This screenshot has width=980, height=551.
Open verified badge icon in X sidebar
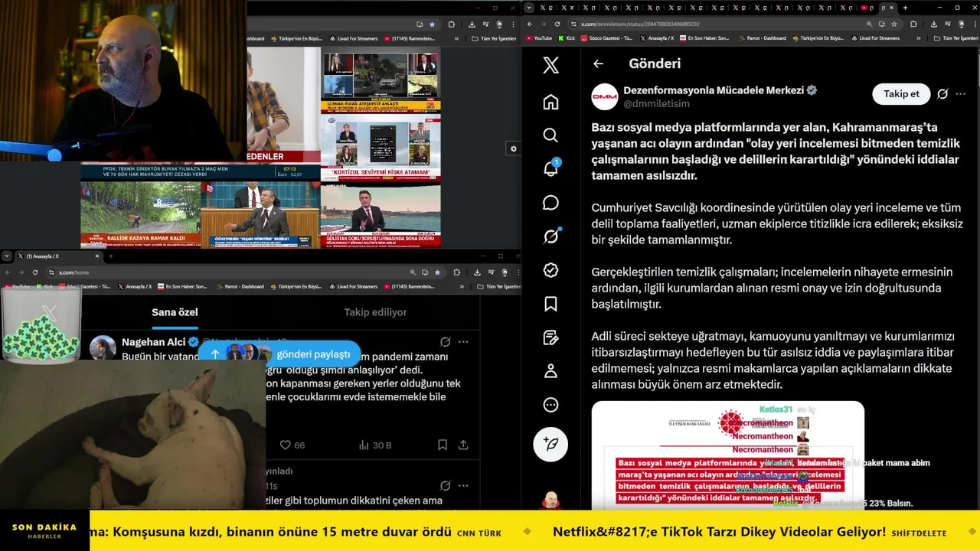click(x=550, y=270)
